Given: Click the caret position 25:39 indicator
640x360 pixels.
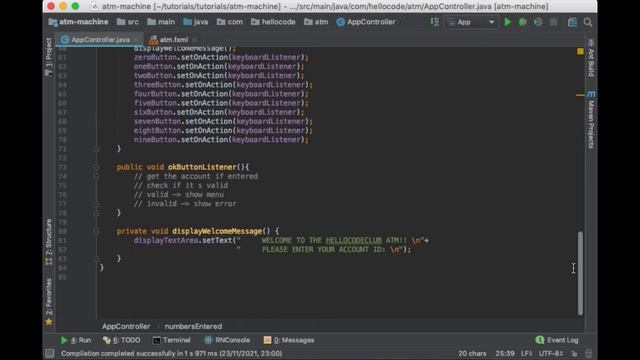Looking at the screenshot, I should [x=504, y=353].
